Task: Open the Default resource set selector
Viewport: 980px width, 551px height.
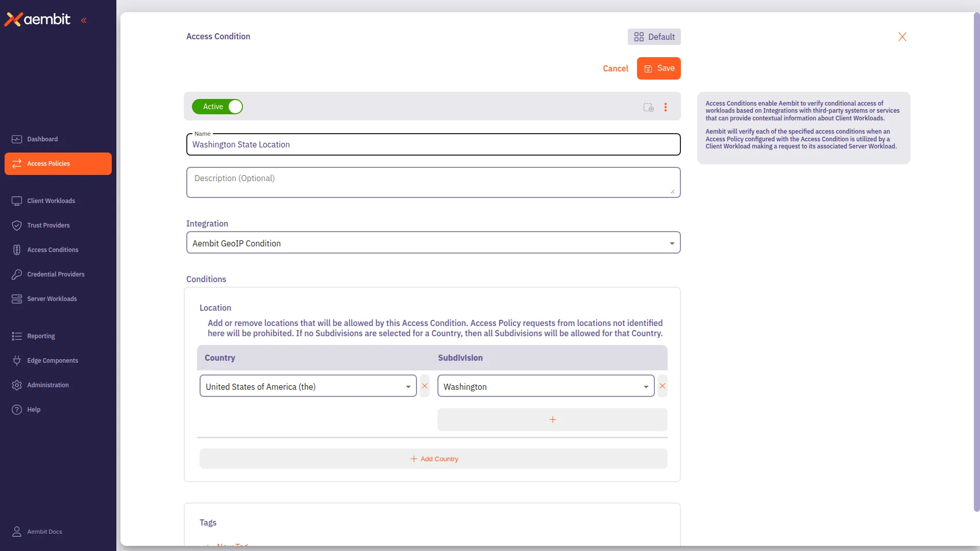Action: click(x=654, y=37)
